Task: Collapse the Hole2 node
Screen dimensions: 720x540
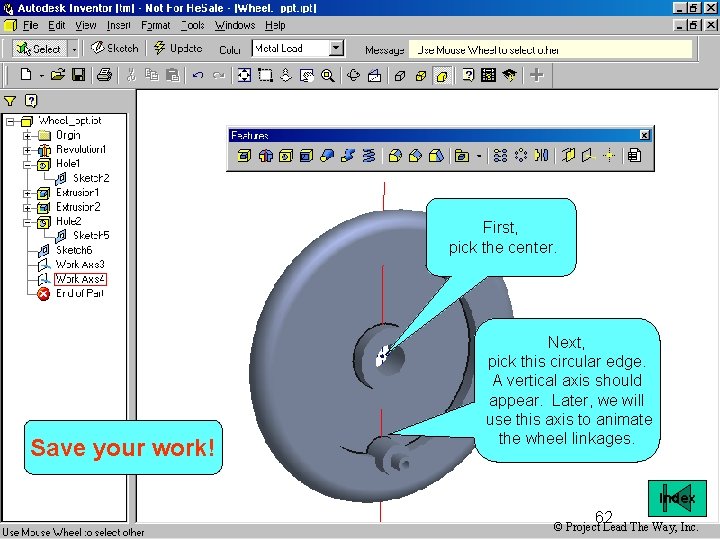Action: click(x=27, y=223)
